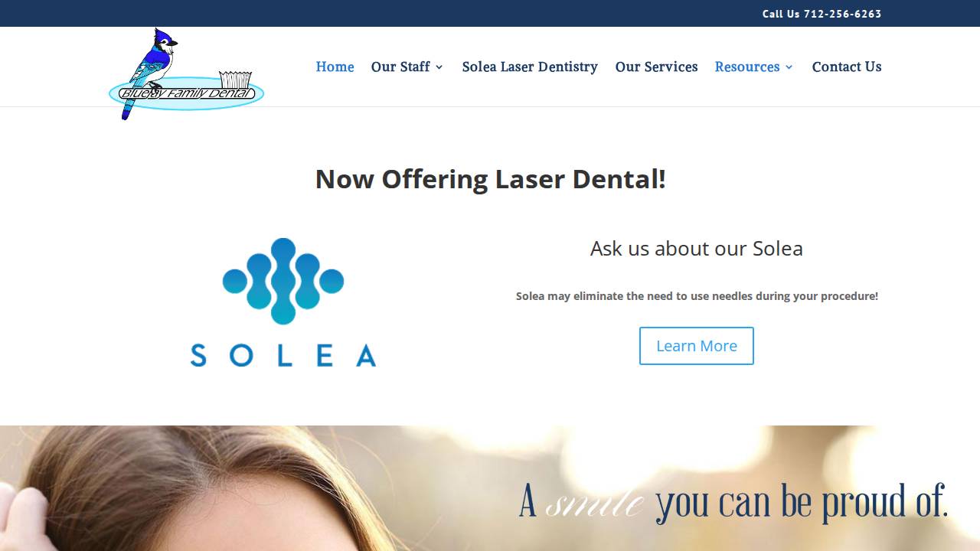Open the Contact Us page
The height and width of the screenshot is (551, 980).
click(847, 67)
